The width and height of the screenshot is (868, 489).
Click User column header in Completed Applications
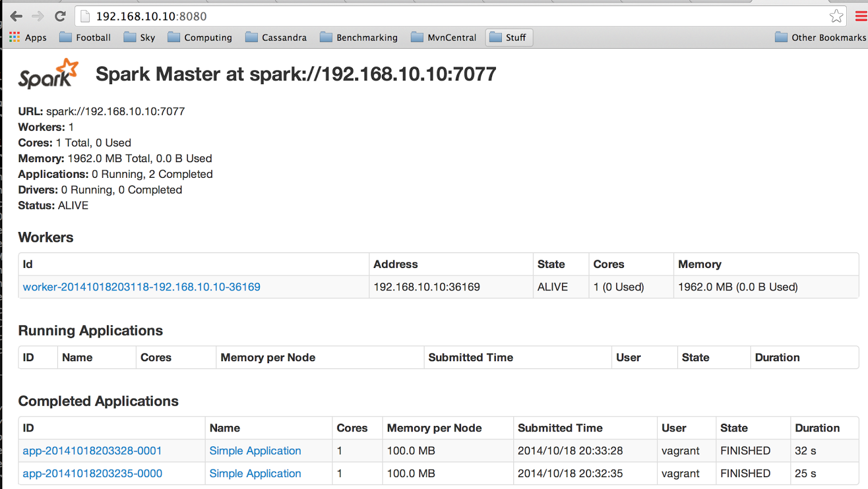click(x=686, y=428)
